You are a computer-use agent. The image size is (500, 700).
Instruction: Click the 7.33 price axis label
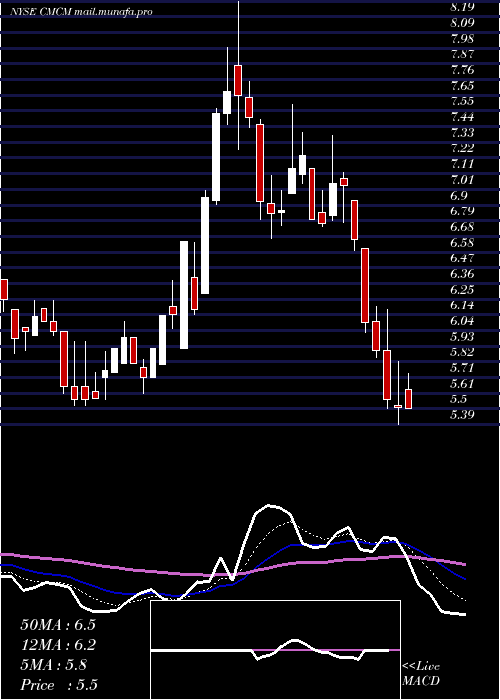tap(462, 133)
